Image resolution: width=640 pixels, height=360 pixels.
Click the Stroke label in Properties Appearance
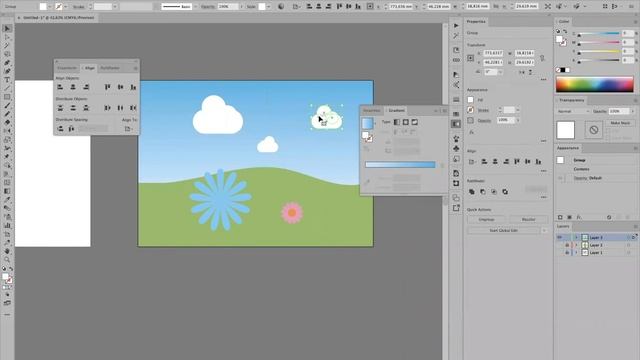(x=483, y=110)
